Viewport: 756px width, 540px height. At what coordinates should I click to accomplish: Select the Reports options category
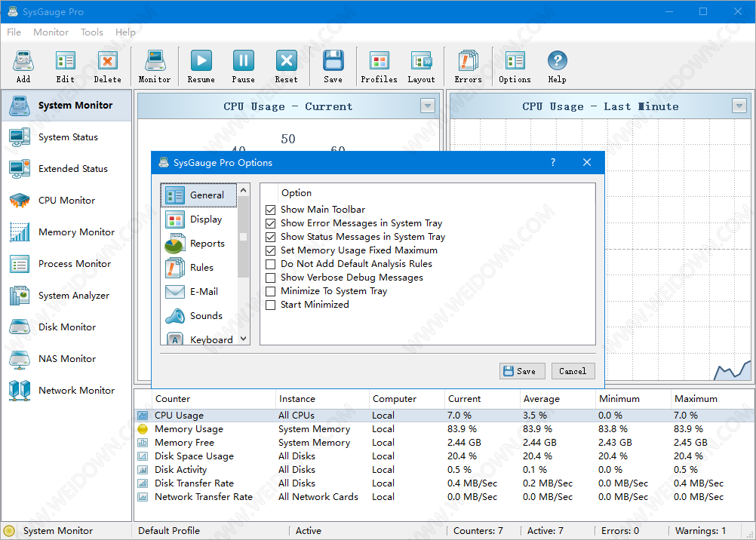pos(199,244)
